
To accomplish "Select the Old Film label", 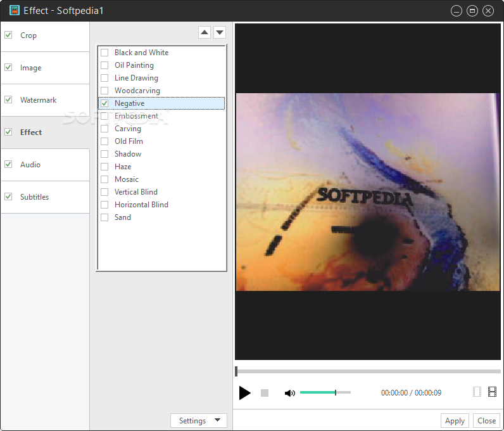I will [129, 141].
